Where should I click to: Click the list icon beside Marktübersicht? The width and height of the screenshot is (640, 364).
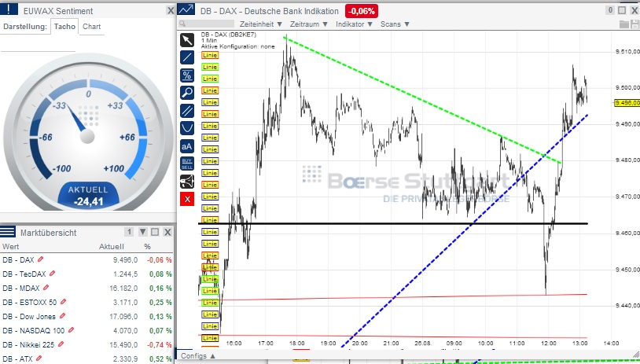click(8, 232)
